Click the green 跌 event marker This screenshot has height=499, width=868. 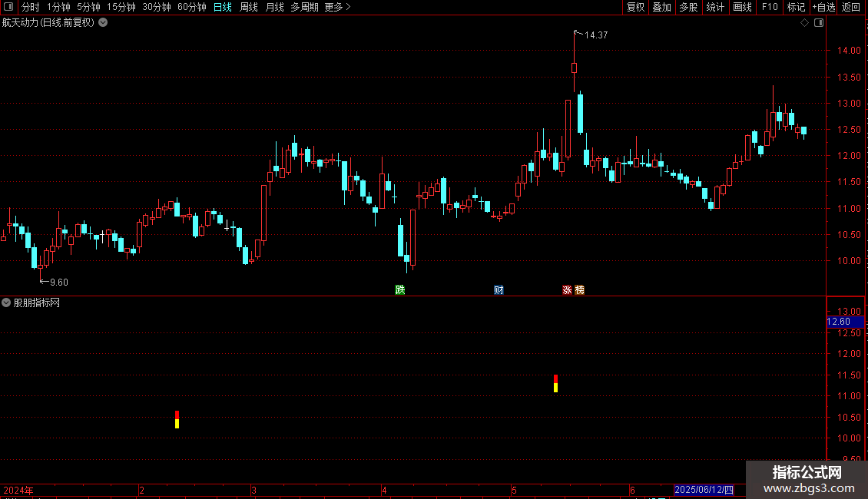399,290
